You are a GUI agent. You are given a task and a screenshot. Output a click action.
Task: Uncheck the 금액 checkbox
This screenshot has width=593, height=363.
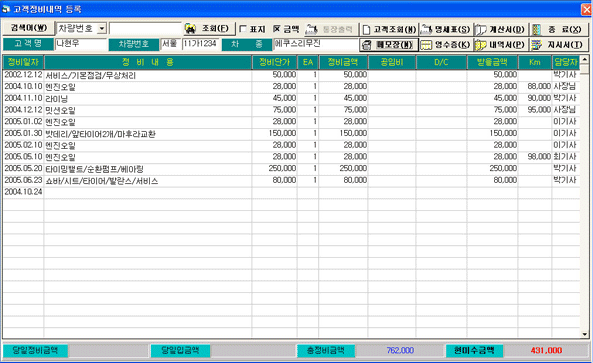276,29
